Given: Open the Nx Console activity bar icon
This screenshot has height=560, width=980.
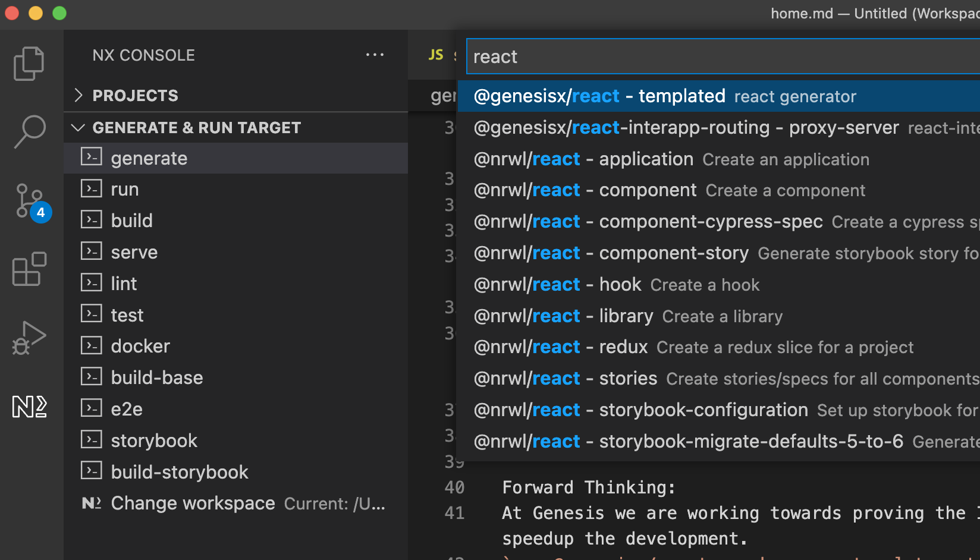Looking at the screenshot, I should [x=29, y=407].
